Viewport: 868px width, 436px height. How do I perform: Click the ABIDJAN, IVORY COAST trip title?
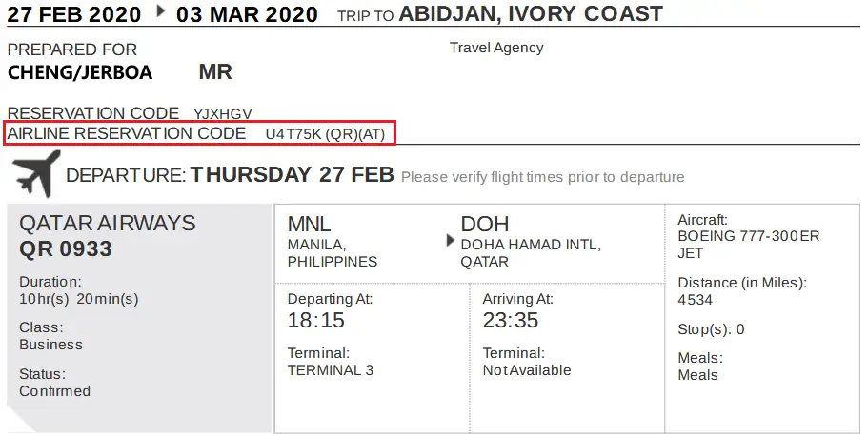click(531, 14)
